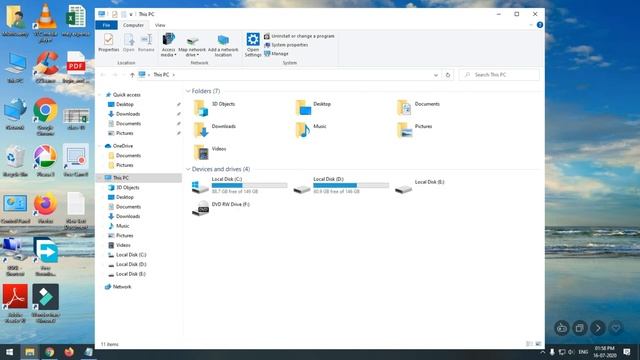This screenshot has width=640, height=360.
Task: Click the This PC address bar path
Action: (161, 75)
